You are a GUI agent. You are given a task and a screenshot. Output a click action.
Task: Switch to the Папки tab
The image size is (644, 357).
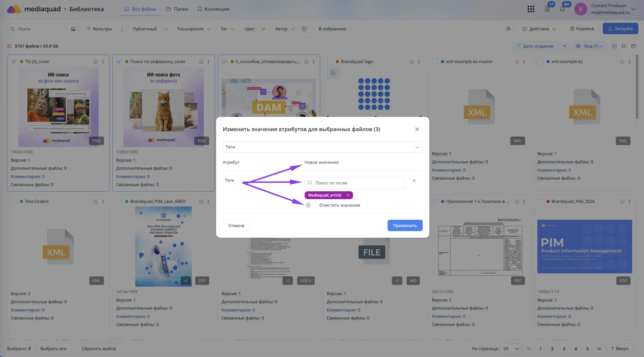[177, 9]
